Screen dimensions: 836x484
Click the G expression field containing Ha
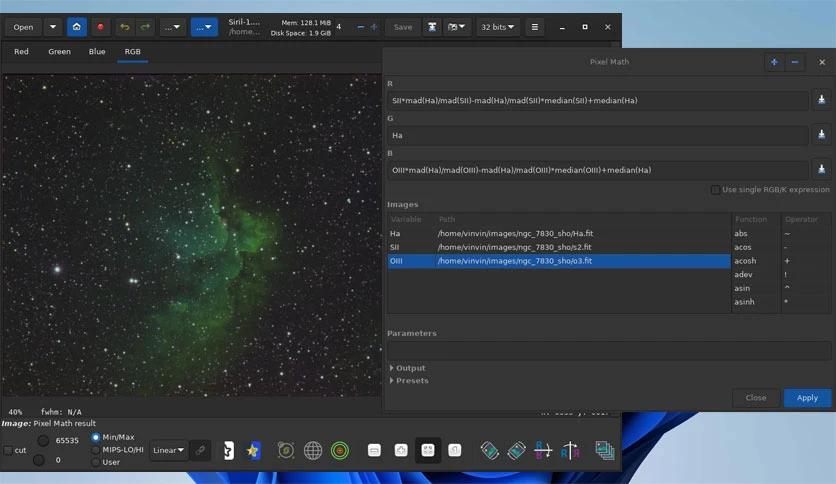coord(597,135)
